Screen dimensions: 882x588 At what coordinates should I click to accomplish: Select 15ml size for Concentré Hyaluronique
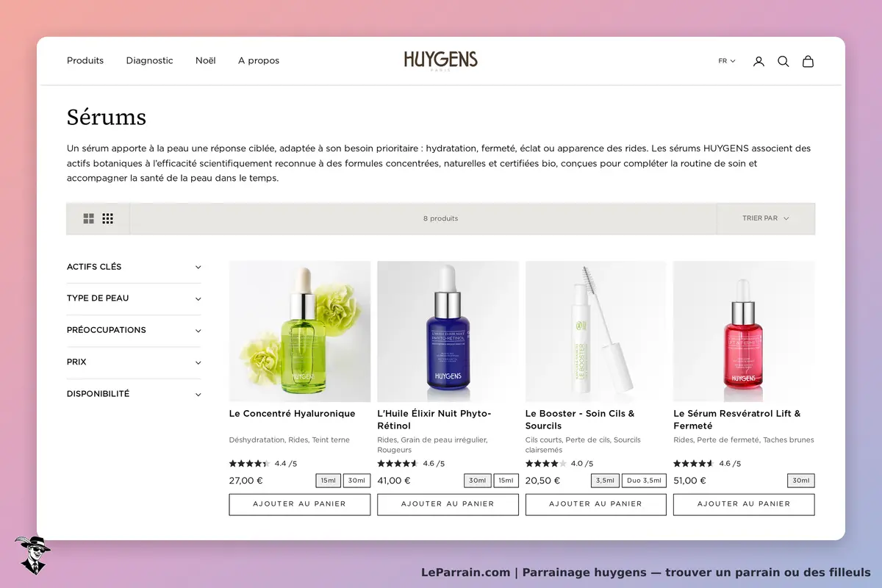click(329, 481)
